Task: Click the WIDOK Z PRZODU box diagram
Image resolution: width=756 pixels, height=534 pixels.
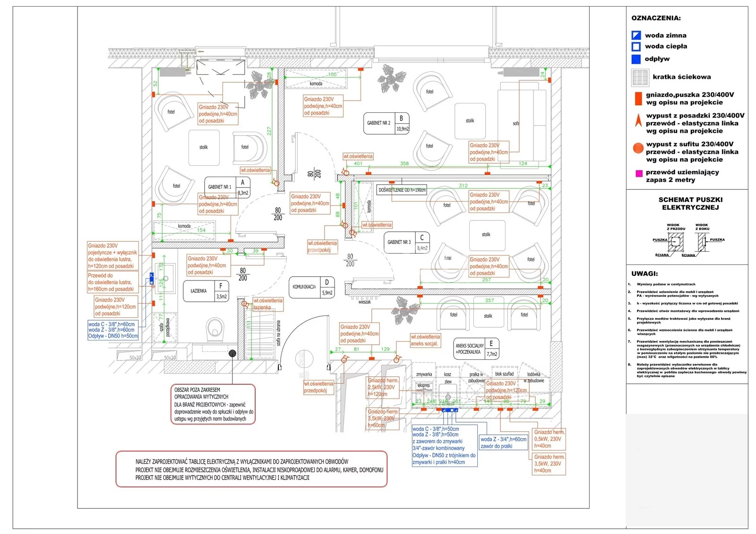Action: 676,242
